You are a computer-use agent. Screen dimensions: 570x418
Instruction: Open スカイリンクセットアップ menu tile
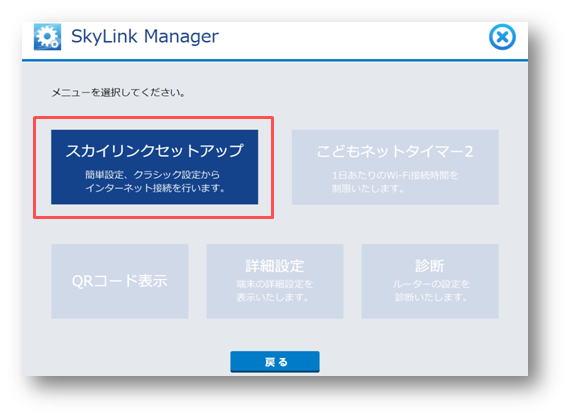pyautogui.click(x=154, y=167)
